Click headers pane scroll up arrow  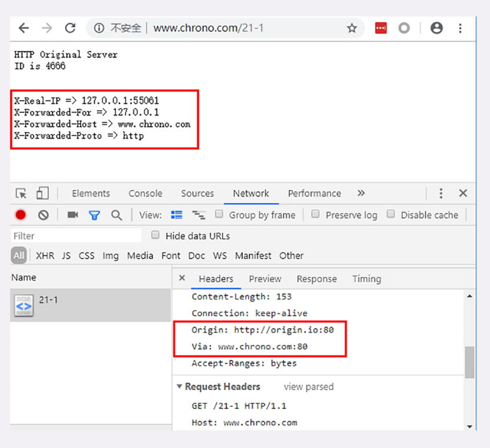click(469, 296)
